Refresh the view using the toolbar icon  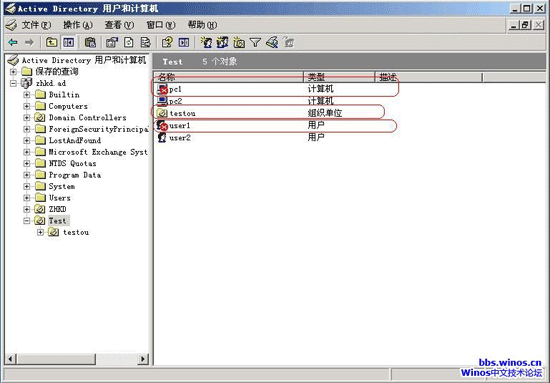pos(129,42)
